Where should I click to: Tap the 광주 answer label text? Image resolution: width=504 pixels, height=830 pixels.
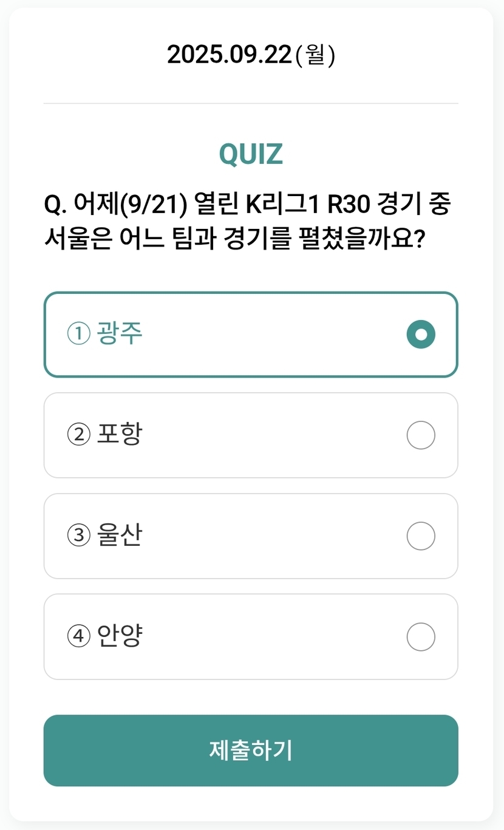click(x=120, y=333)
